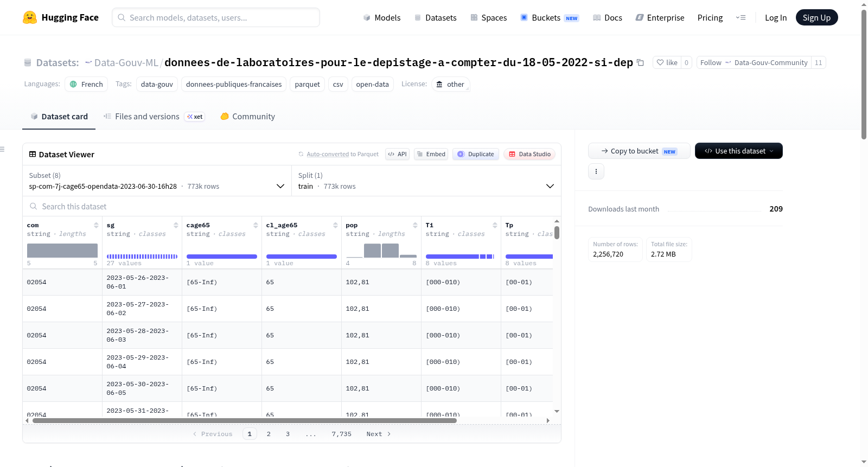Click the like heart button
The width and height of the screenshot is (868, 467).
tap(667, 62)
